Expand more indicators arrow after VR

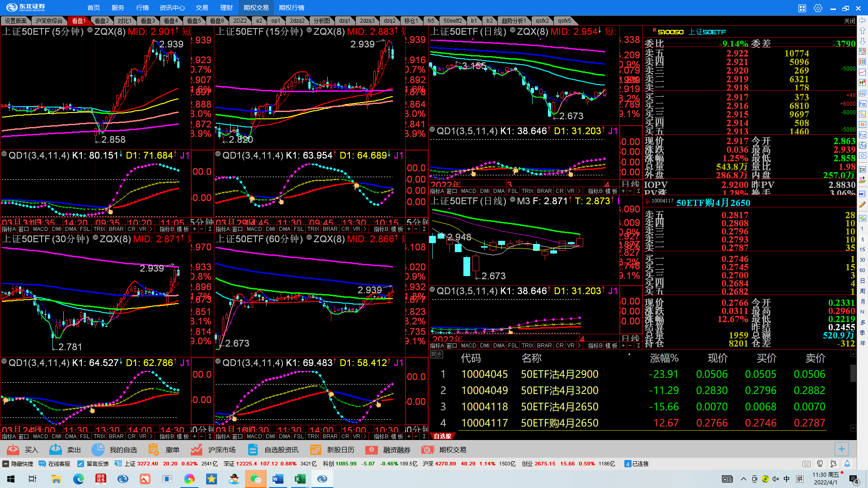pyautogui.click(x=151, y=229)
